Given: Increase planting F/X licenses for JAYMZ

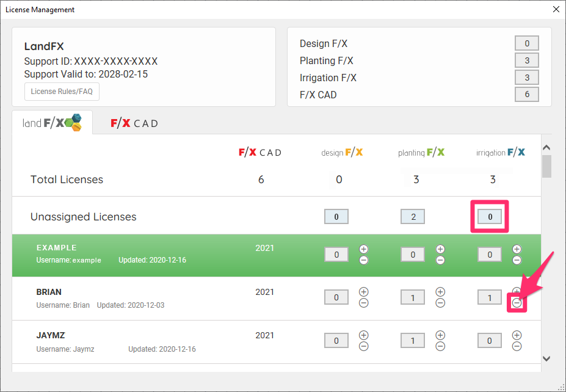Looking at the screenshot, I should (440, 335).
